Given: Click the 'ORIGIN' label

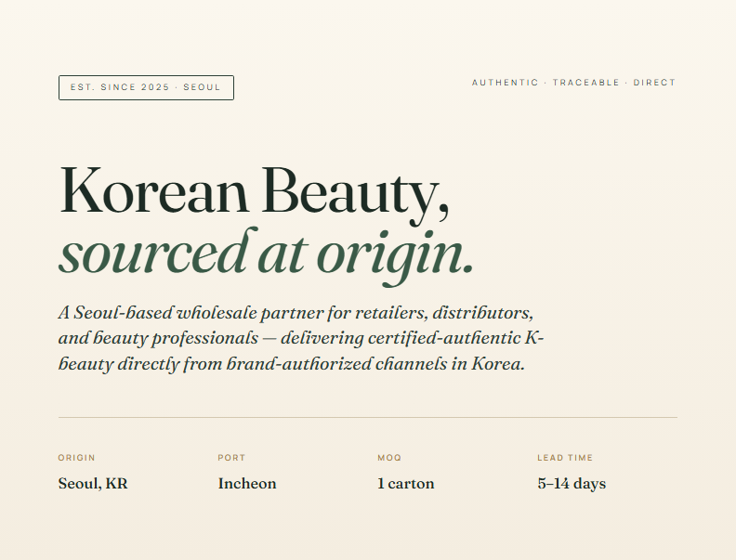Looking at the screenshot, I should pyautogui.click(x=76, y=458).
